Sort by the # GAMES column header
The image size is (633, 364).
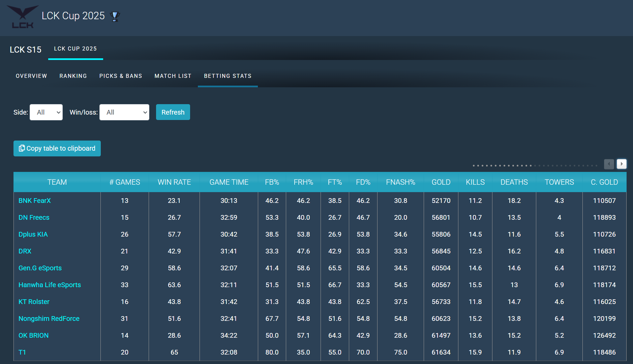pyautogui.click(x=125, y=182)
